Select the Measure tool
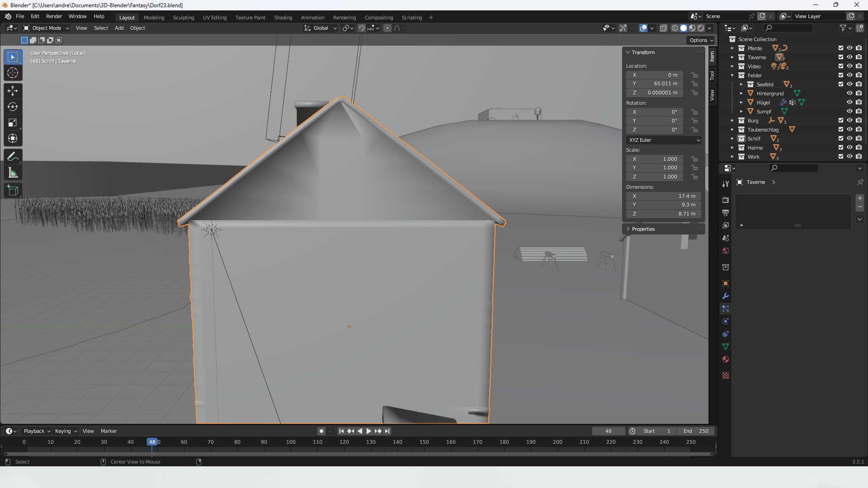The width and height of the screenshot is (868, 488). (x=13, y=173)
